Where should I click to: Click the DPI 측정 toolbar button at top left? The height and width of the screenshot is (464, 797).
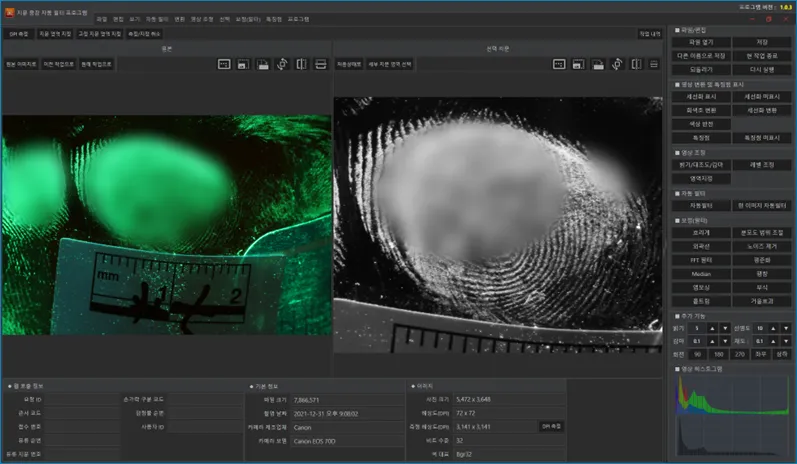(19, 34)
